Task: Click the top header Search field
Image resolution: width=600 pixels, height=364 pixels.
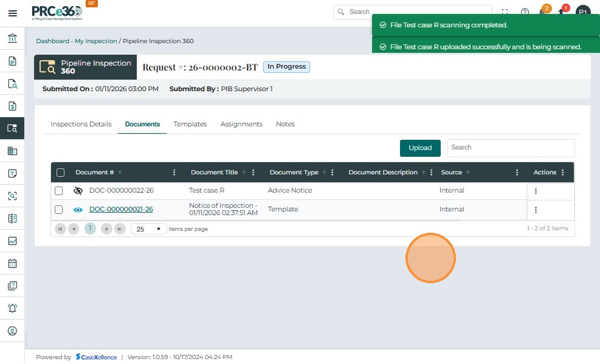Action: click(x=413, y=12)
